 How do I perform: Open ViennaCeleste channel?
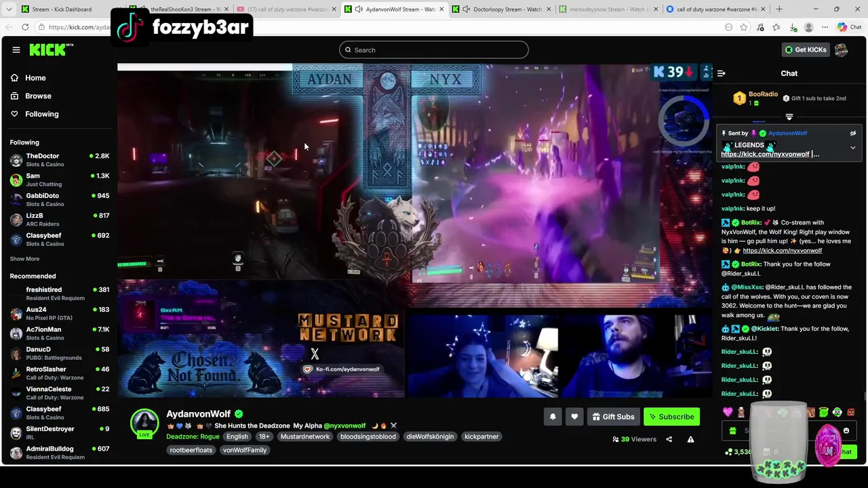click(x=59, y=393)
